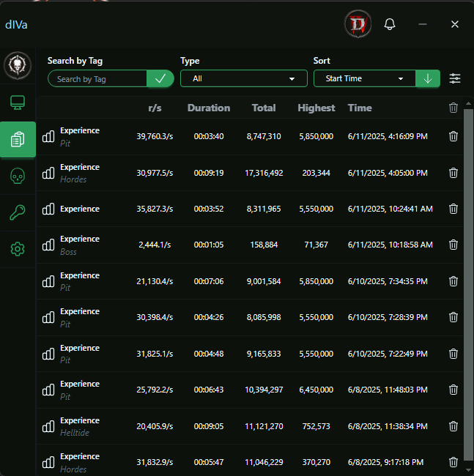
Task: Delete the 9:17:18 PM Hordes record
Action: 453,462
